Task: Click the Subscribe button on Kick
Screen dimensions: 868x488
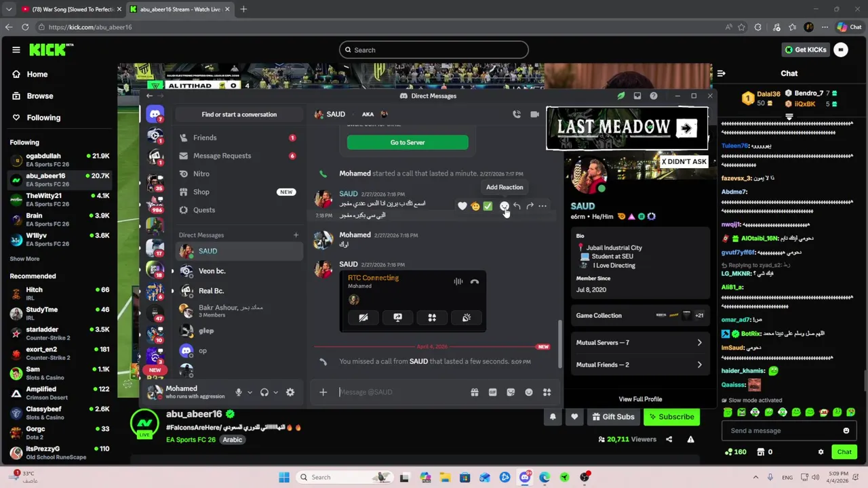Action: 671,417
